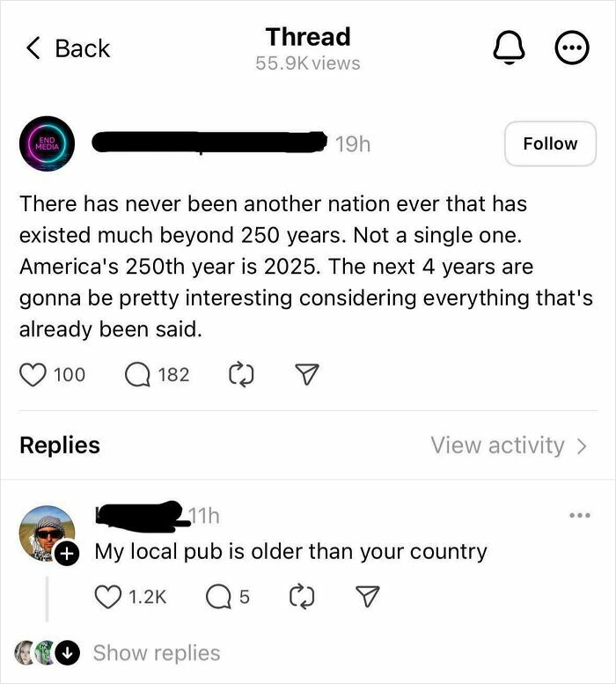The image size is (616, 684).
Task: Open comments on post with 182 replies
Action: point(138,375)
